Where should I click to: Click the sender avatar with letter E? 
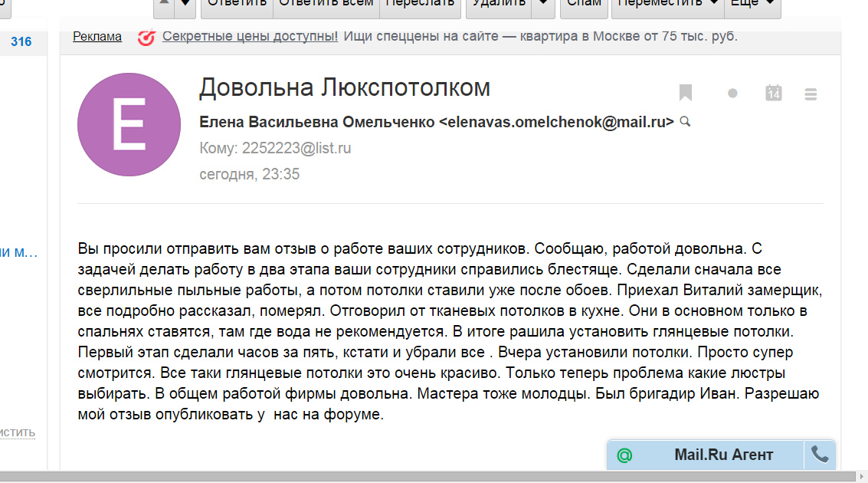coord(129,125)
